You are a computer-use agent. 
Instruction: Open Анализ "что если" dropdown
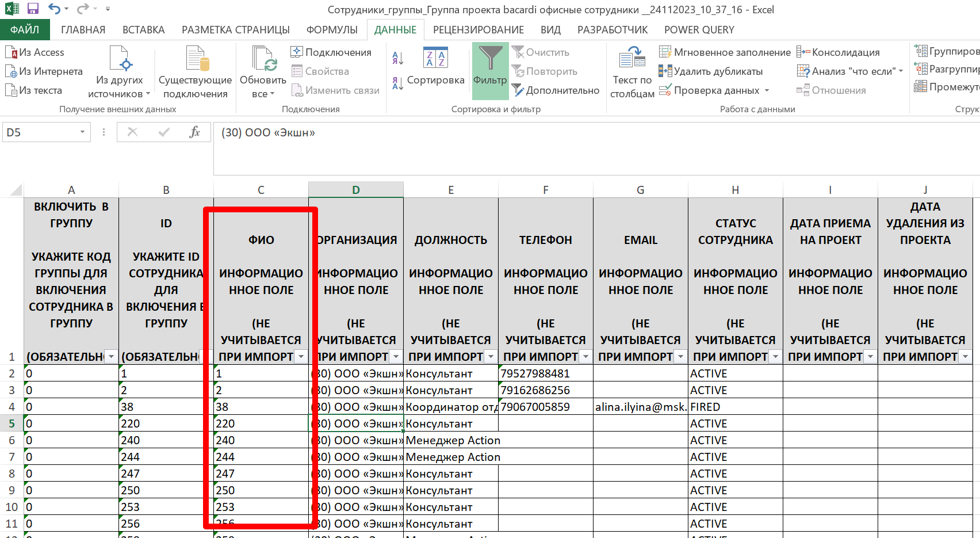(849, 71)
